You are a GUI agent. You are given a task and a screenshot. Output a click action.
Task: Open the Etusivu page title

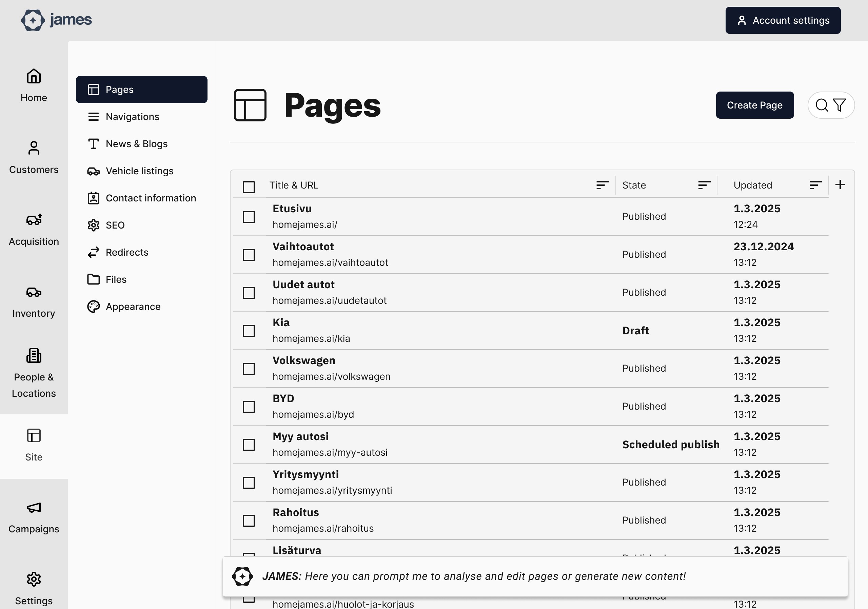292,209
